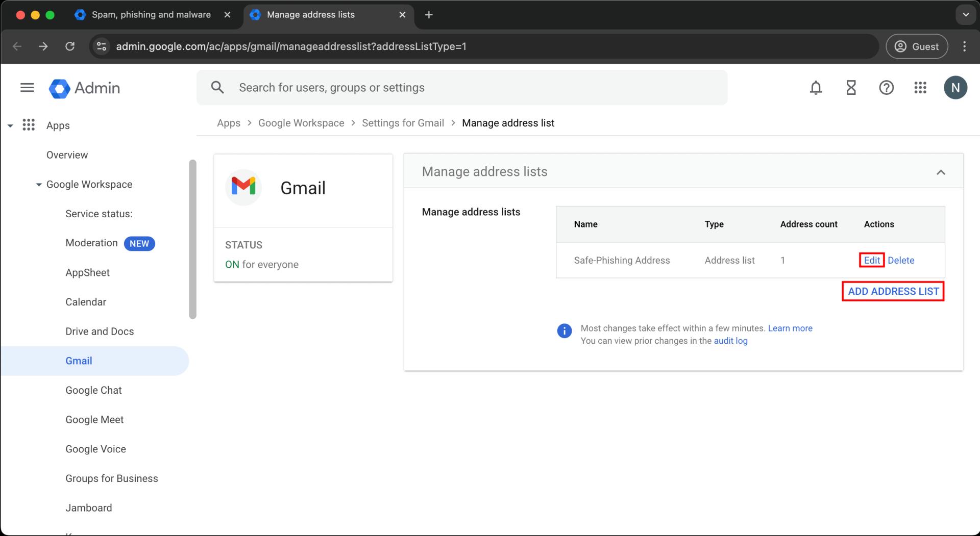The height and width of the screenshot is (536, 980).
Task: Open the account avatar N
Action: coord(955,88)
